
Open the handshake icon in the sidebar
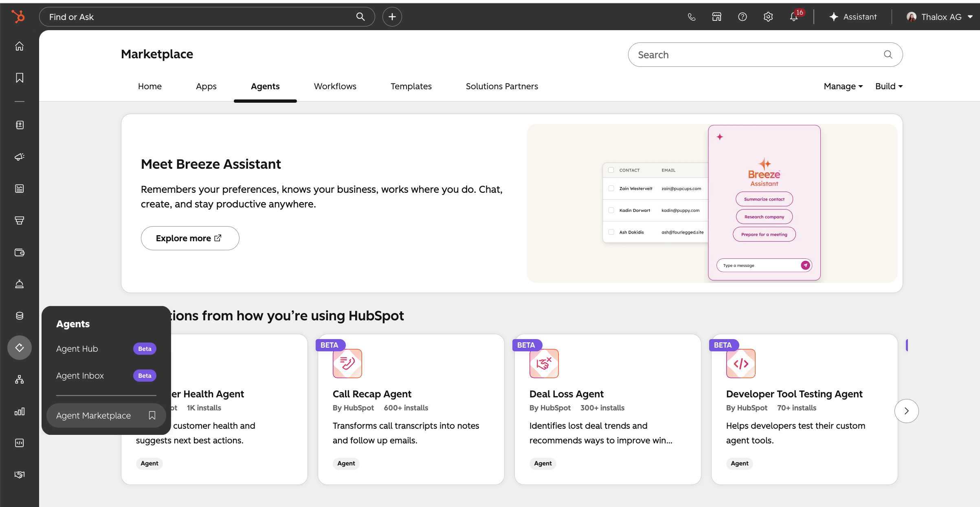[x=20, y=475]
